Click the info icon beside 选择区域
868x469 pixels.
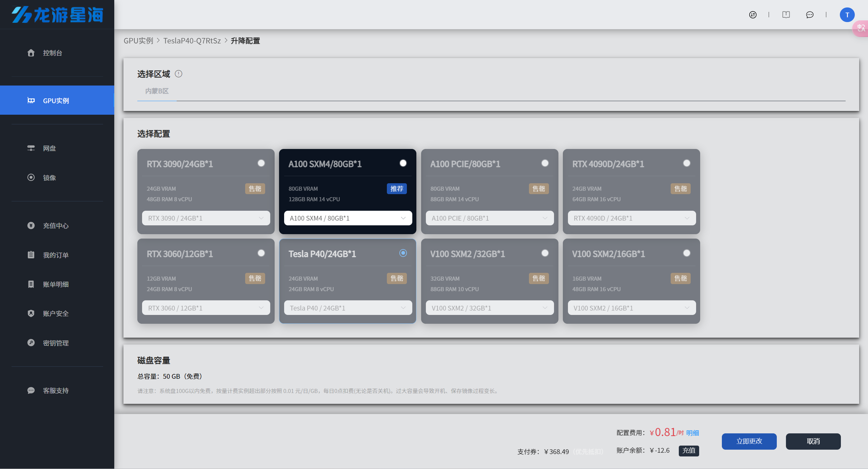click(x=178, y=74)
